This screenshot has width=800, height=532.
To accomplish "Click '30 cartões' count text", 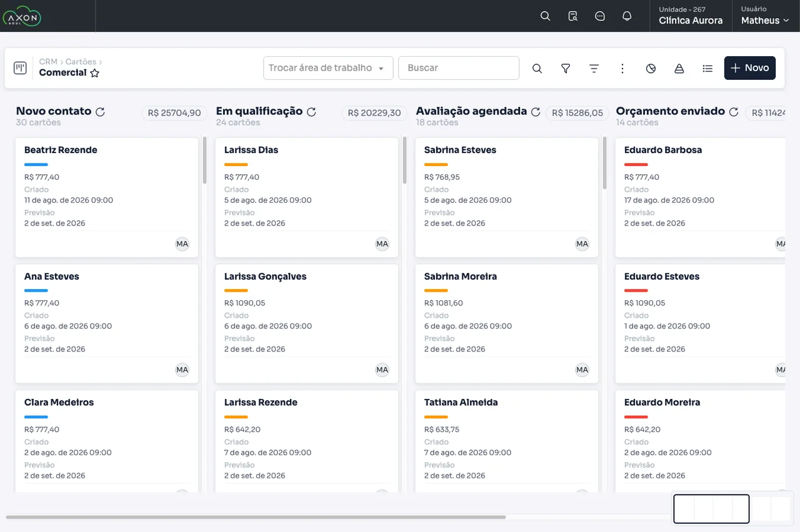I will (x=39, y=123).
